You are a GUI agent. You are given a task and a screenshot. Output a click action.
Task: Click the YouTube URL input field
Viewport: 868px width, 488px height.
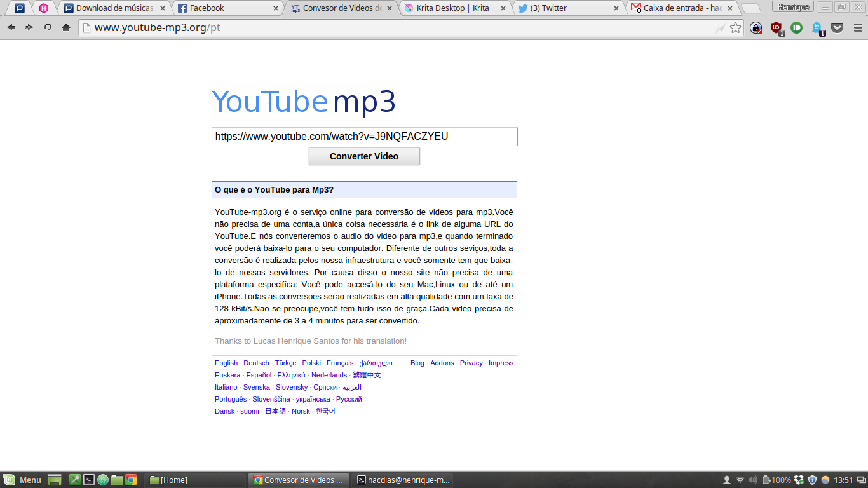(364, 137)
